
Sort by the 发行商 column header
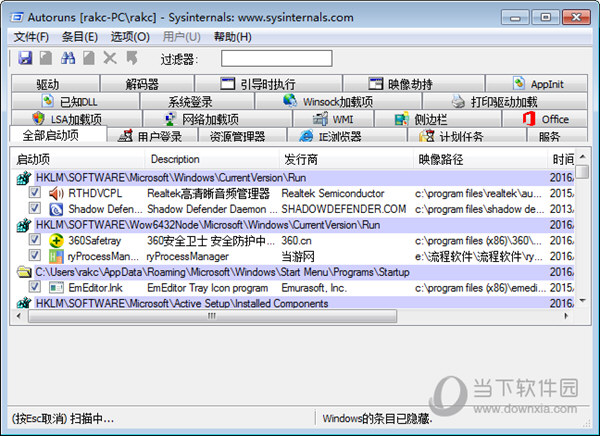click(346, 159)
